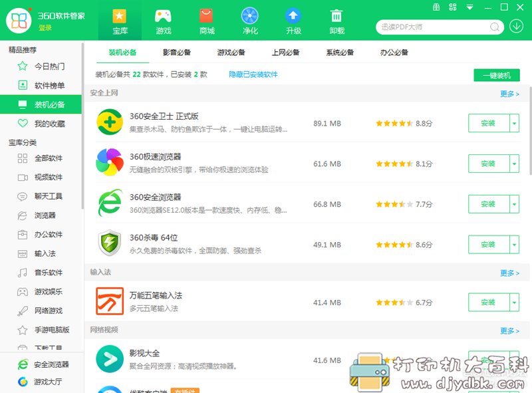Open the 宝库 star icon tab

pyautogui.click(x=120, y=21)
